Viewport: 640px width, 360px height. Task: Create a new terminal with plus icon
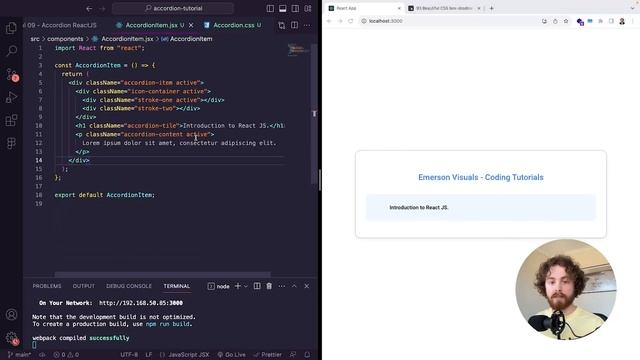point(238,286)
